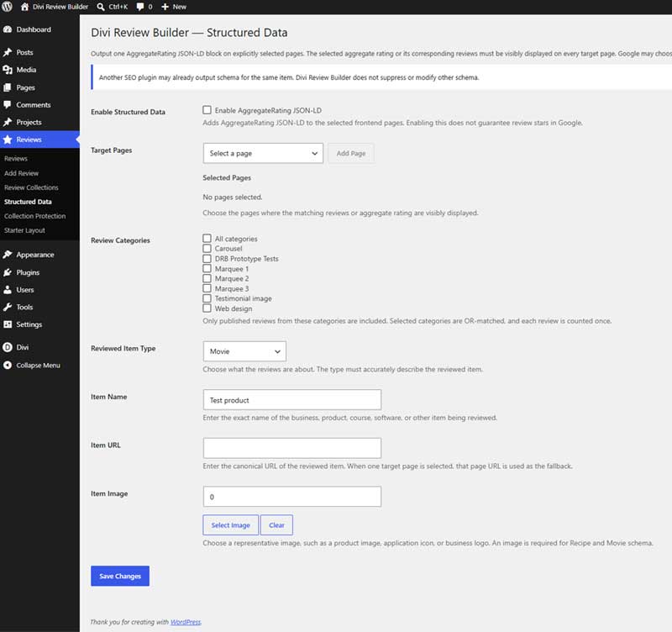The image size is (672, 632).
Task: Enable AggregateRating JSON-LD checkbox
Action: tap(207, 110)
